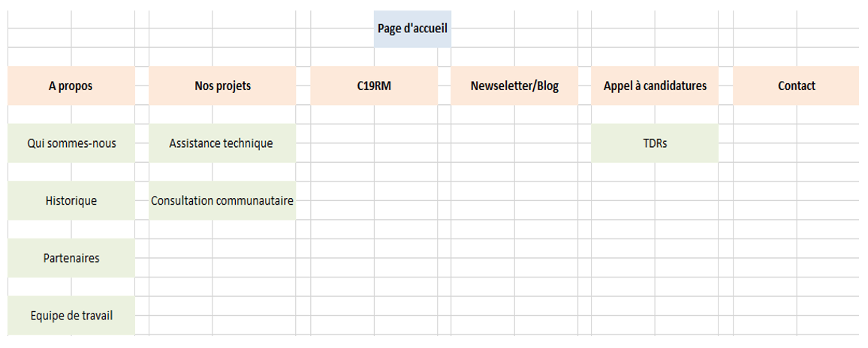Select the Nos projets header cell
This screenshot has width=868, height=348.
coord(222,85)
